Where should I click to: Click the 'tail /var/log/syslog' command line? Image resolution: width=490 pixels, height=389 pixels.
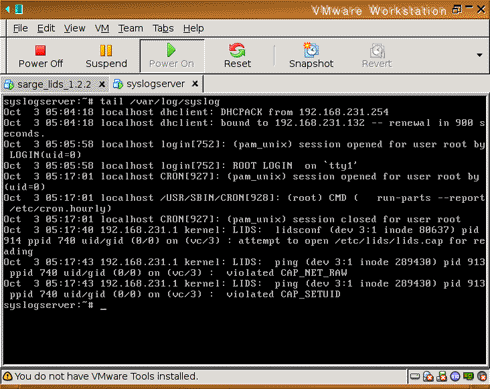[x=160, y=101]
